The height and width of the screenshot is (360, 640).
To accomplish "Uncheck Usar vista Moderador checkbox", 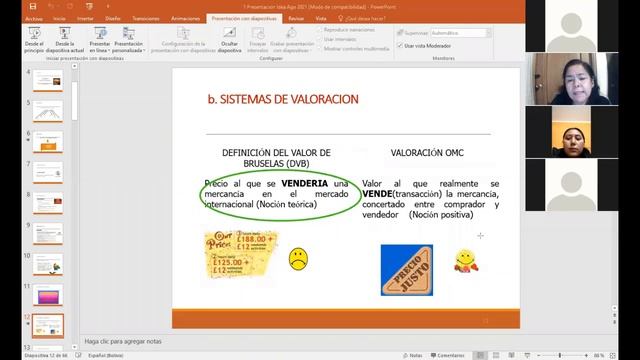I will click(x=400, y=46).
